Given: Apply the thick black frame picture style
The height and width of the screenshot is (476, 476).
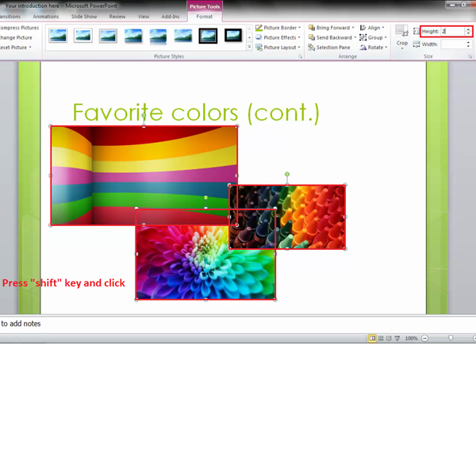Looking at the screenshot, I should tap(233, 35).
